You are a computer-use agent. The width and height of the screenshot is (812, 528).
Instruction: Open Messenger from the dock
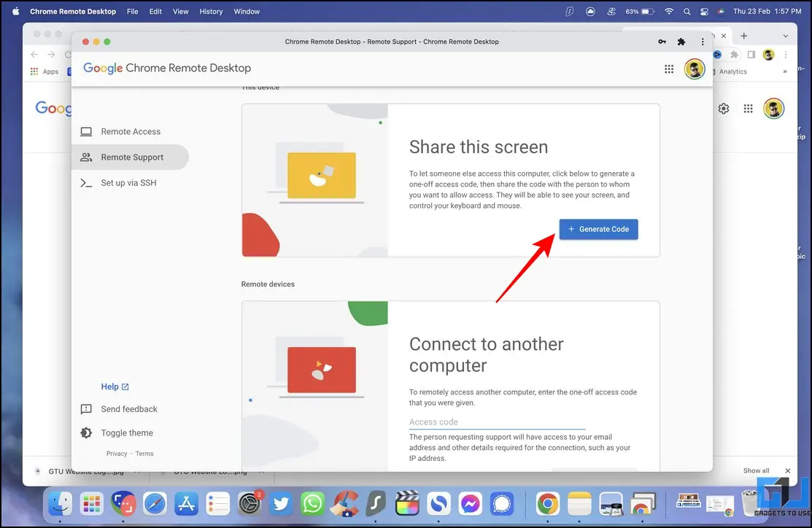coord(471,503)
